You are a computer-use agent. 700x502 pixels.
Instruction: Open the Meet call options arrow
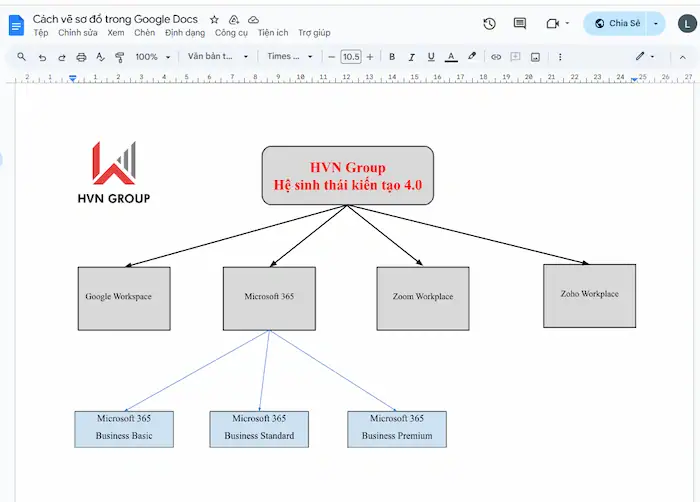pyautogui.click(x=567, y=23)
